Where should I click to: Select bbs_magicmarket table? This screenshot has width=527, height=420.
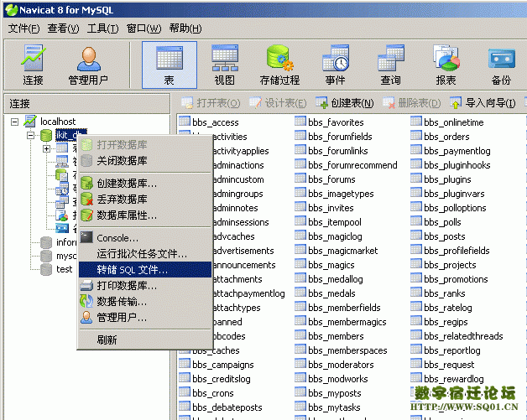343,251
